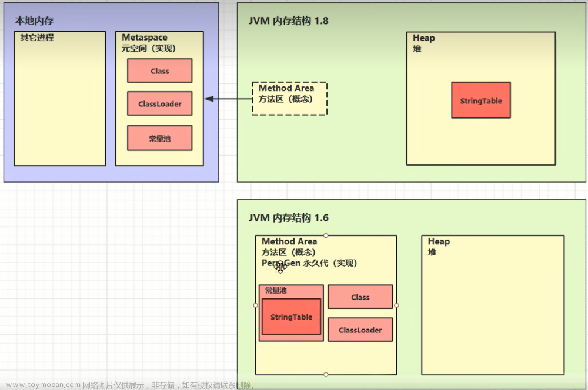Click the ClassLoader box inside Metaspace

[x=160, y=104]
